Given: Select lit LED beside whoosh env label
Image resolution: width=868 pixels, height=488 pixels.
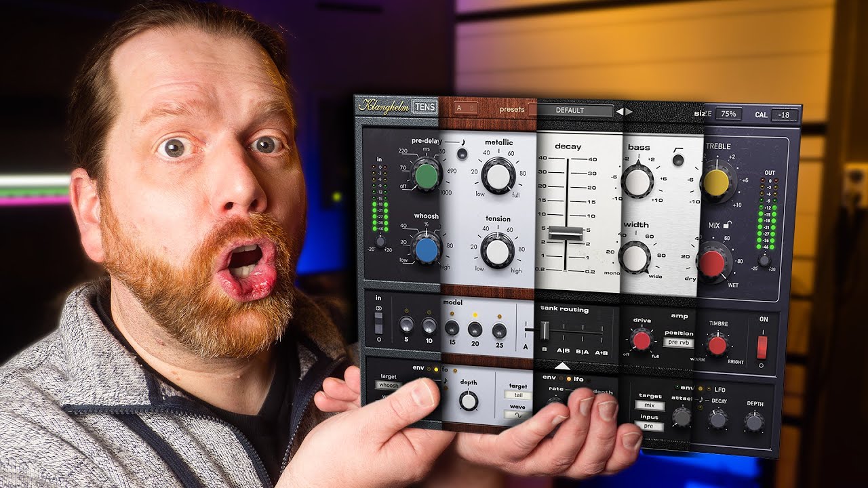Looking at the screenshot, I should pos(436,369).
